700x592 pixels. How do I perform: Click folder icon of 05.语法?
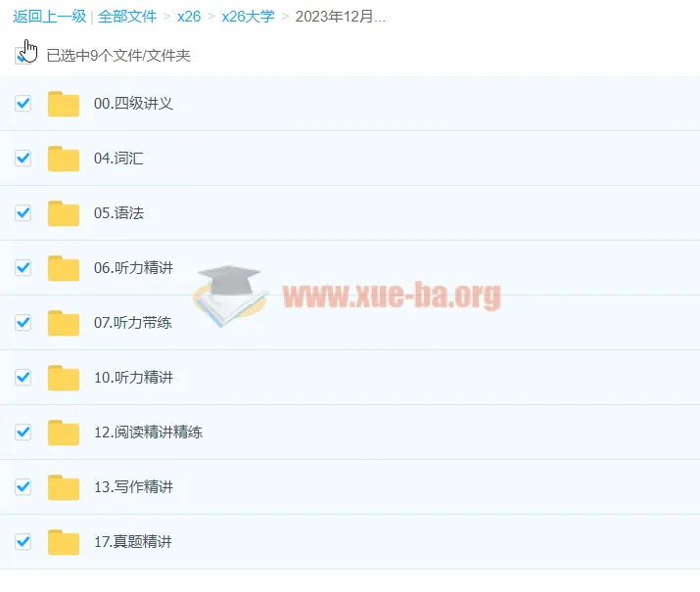(x=64, y=213)
